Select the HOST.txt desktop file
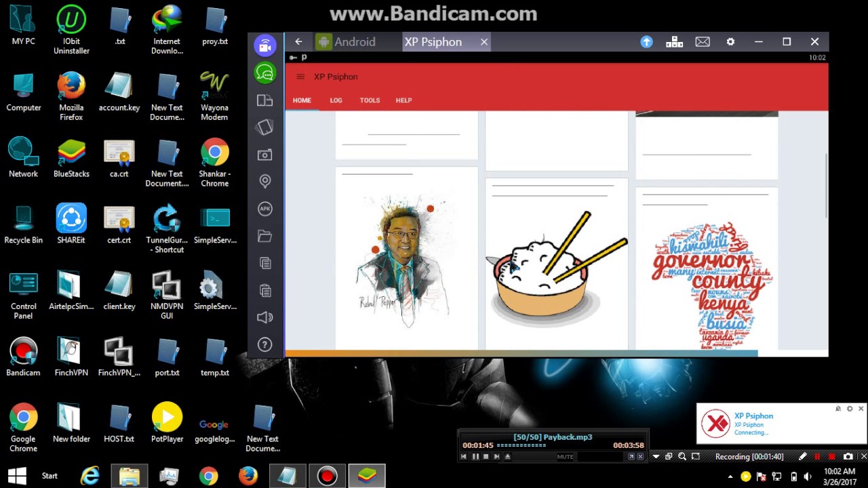The image size is (868, 488). click(119, 424)
